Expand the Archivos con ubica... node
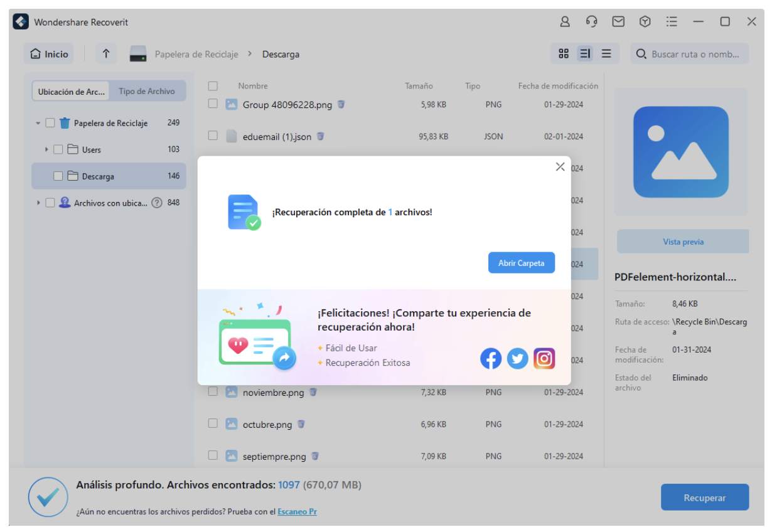Screen dimensions: 772x532 click(38, 203)
